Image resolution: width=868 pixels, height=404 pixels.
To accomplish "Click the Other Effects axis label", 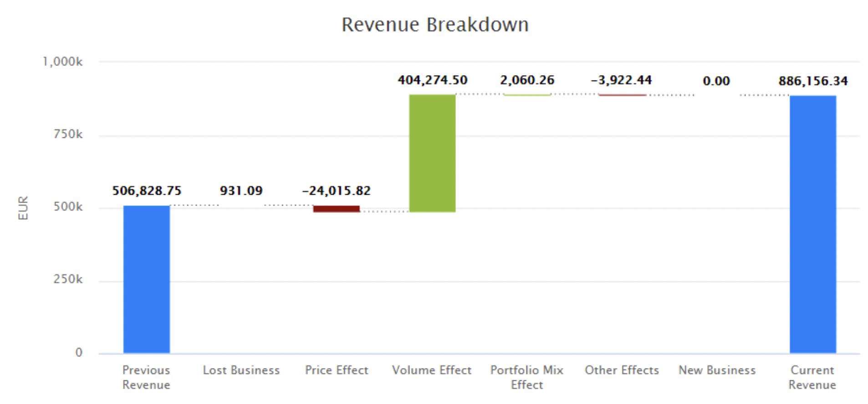I will (x=622, y=370).
